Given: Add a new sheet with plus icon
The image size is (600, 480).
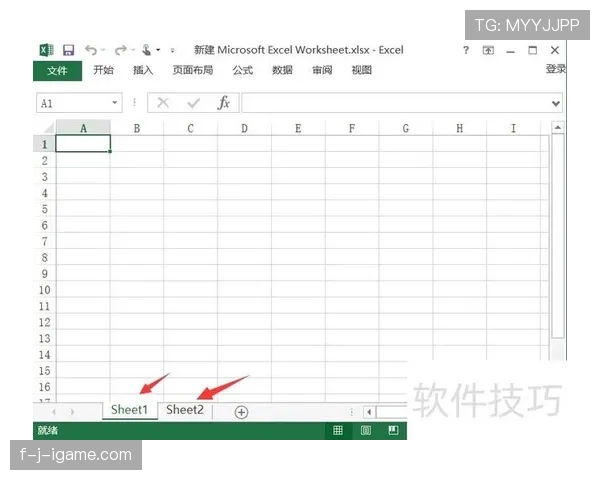Looking at the screenshot, I should point(241,412).
